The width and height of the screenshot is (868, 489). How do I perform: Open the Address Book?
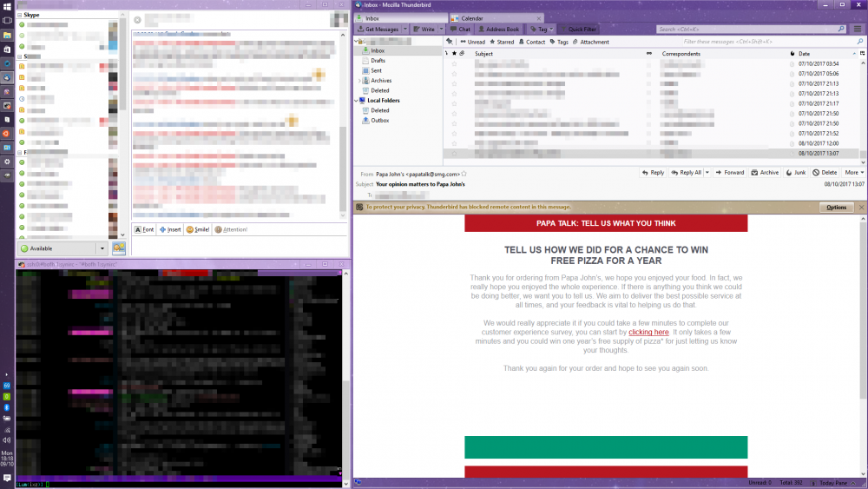(x=498, y=29)
